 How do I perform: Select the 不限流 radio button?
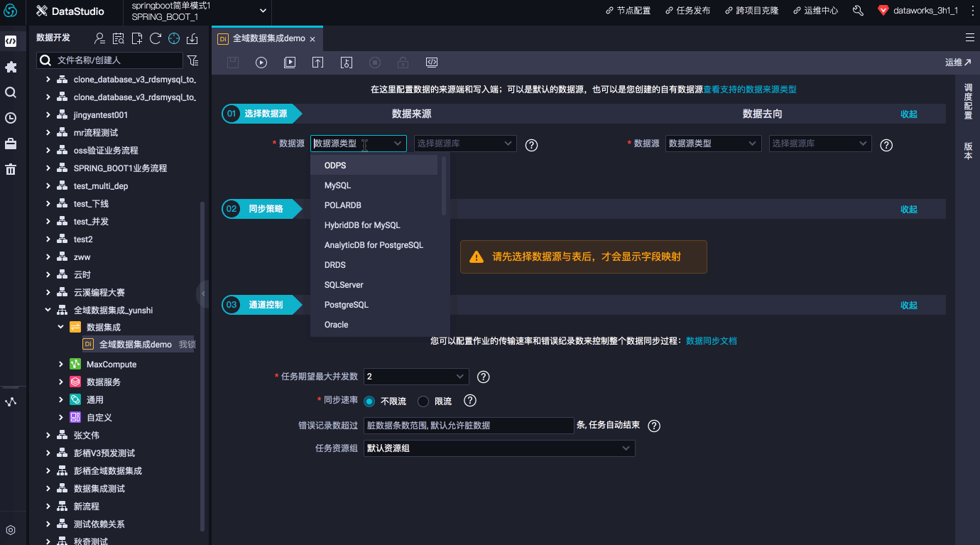tap(369, 401)
